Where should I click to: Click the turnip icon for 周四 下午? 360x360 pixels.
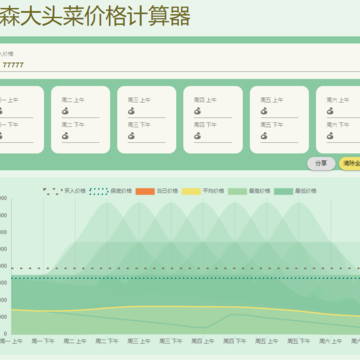tap(198, 136)
